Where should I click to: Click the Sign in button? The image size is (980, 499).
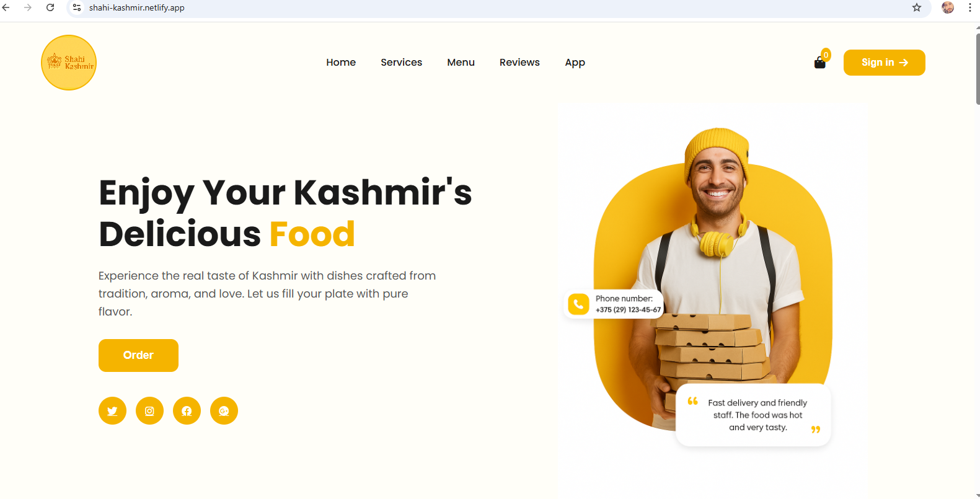pos(884,63)
